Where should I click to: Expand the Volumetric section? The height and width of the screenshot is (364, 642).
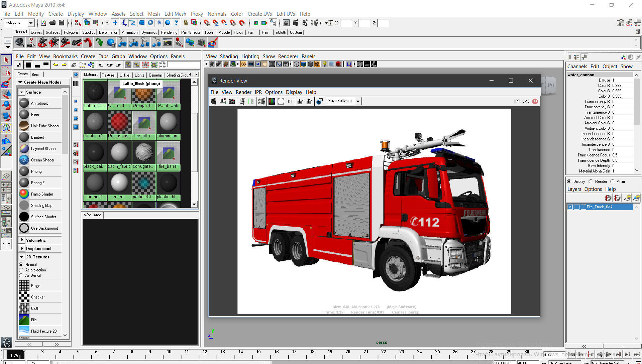point(22,240)
